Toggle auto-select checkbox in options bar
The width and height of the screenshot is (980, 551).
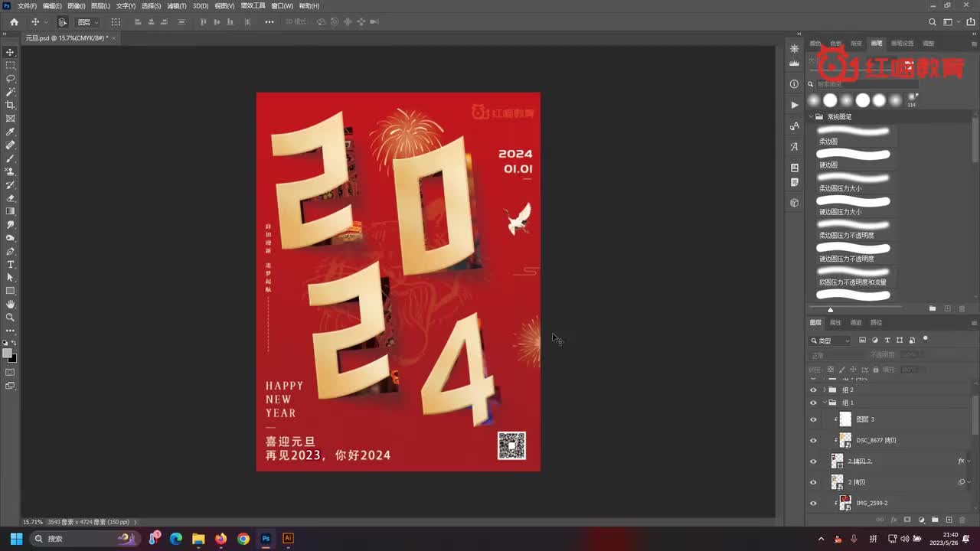(63, 22)
